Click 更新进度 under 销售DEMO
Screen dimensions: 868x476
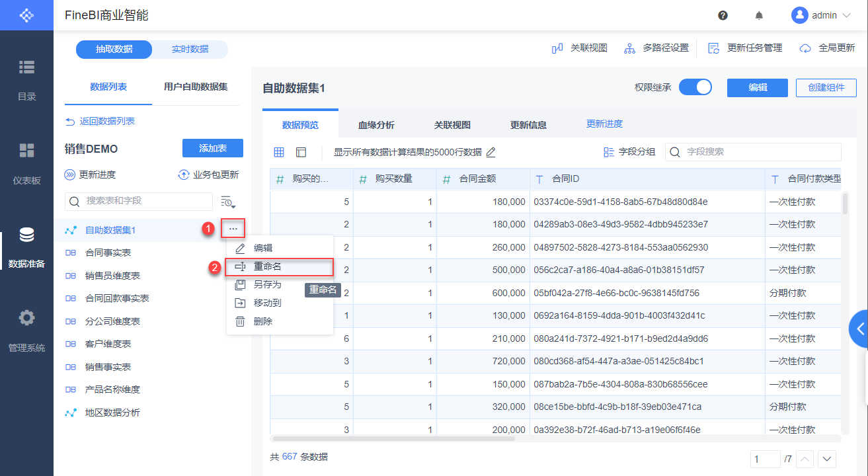tap(90, 175)
